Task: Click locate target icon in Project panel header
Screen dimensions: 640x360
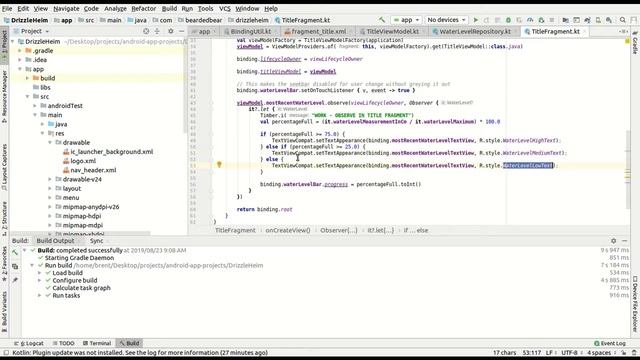Action: click(146, 31)
